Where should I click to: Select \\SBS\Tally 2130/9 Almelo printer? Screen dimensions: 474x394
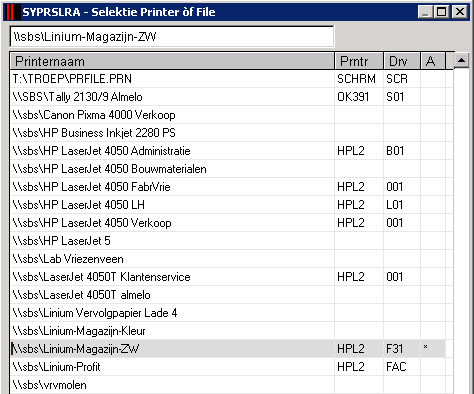coord(228,97)
